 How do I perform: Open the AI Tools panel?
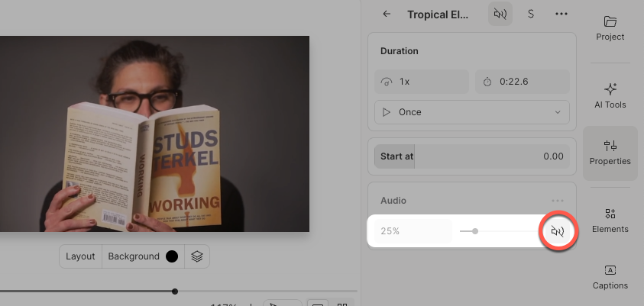point(610,95)
